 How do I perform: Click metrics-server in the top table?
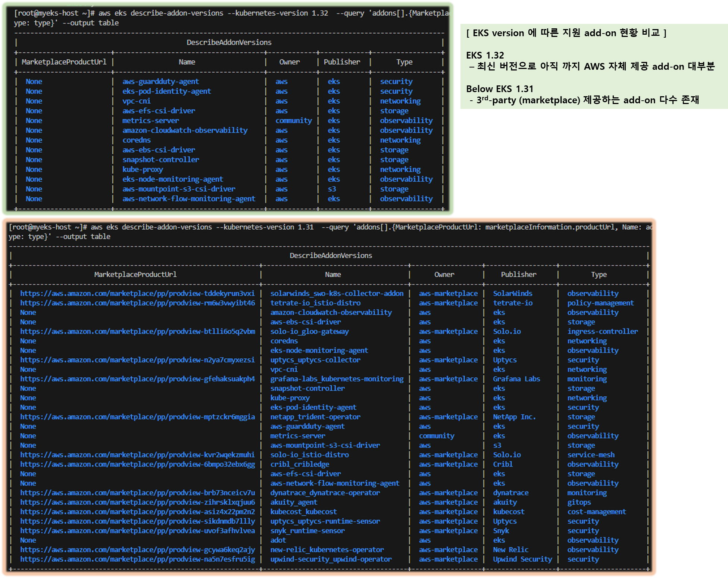click(x=150, y=121)
